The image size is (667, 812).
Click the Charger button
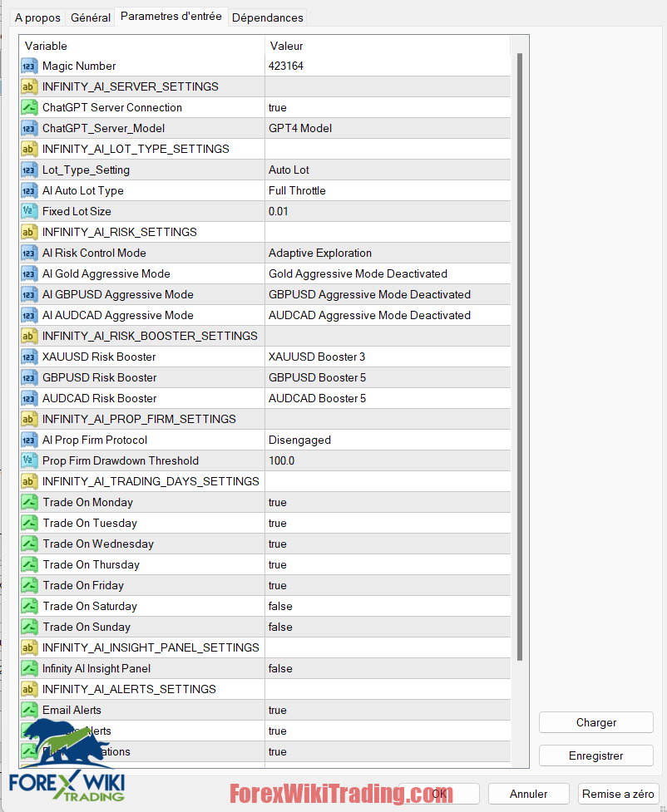pyautogui.click(x=596, y=722)
